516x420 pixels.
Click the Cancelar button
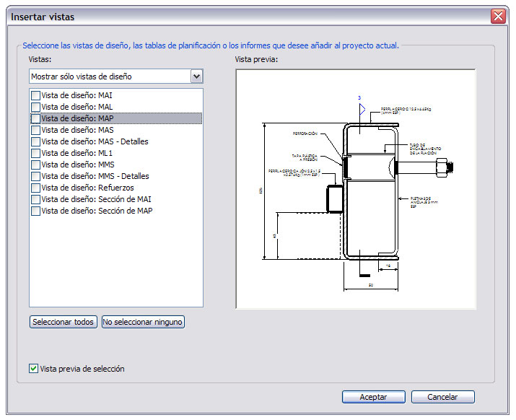click(442, 397)
